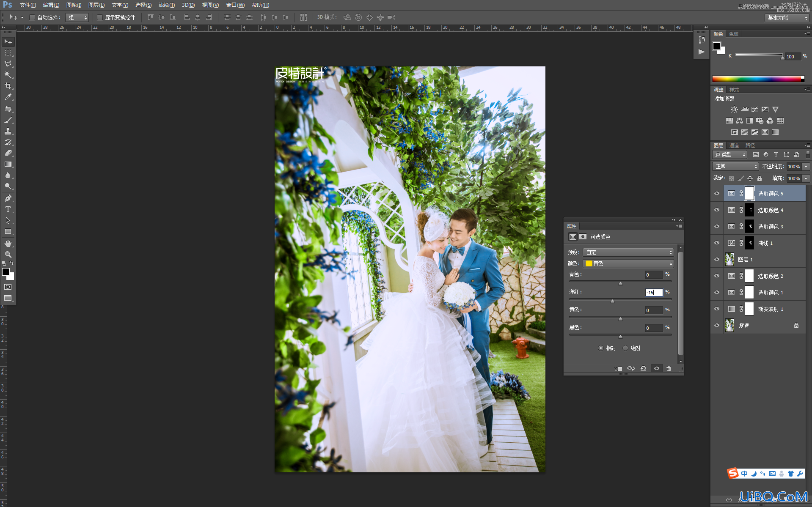Select the Horizontal Type tool
812x507 pixels.
(x=8, y=209)
